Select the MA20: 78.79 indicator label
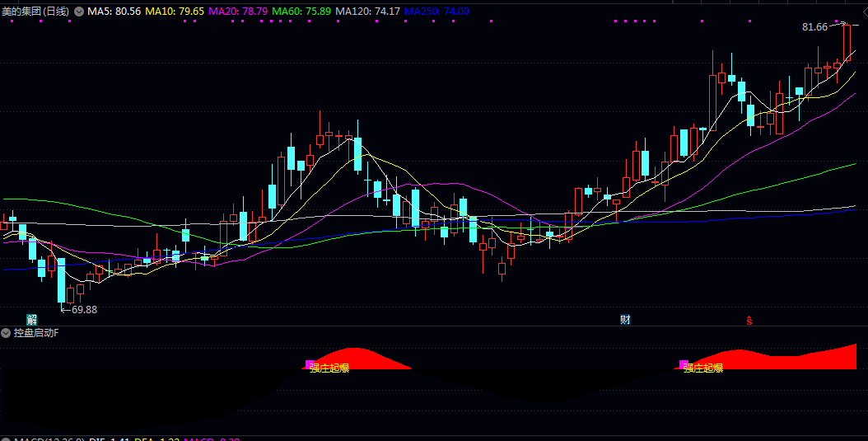This screenshot has width=868, height=441. click(x=238, y=11)
